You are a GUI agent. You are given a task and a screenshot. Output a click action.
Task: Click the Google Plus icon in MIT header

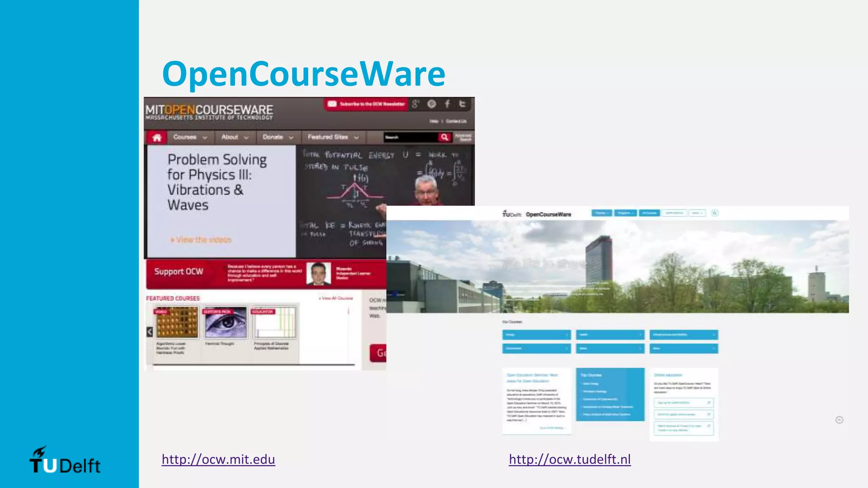click(x=415, y=104)
